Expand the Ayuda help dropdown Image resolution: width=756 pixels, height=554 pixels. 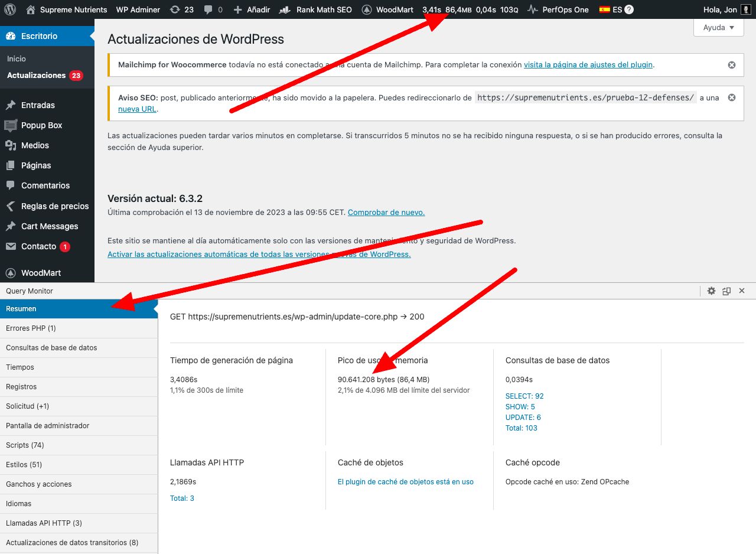718,27
